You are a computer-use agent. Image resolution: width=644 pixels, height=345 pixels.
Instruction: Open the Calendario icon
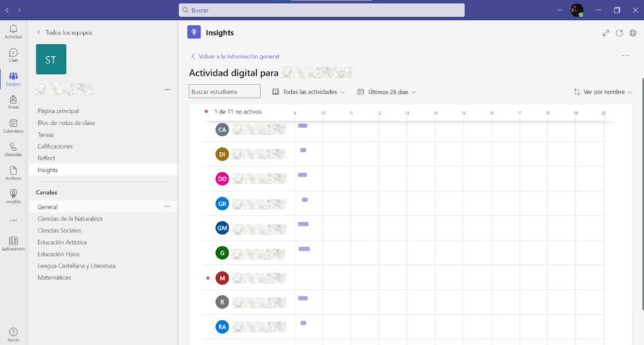click(x=13, y=126)
